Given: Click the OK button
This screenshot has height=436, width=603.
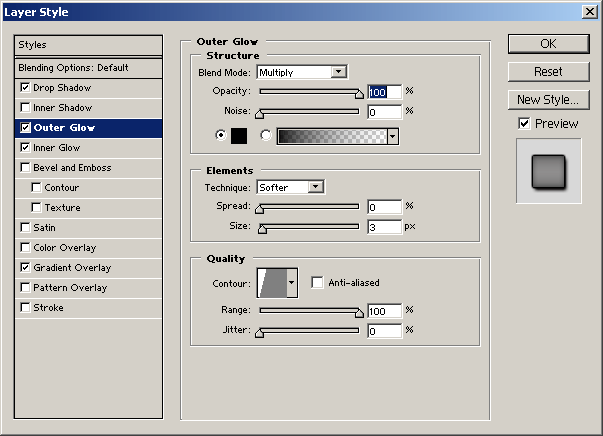Looking at the screenshot, I should (x=548, y=44).
